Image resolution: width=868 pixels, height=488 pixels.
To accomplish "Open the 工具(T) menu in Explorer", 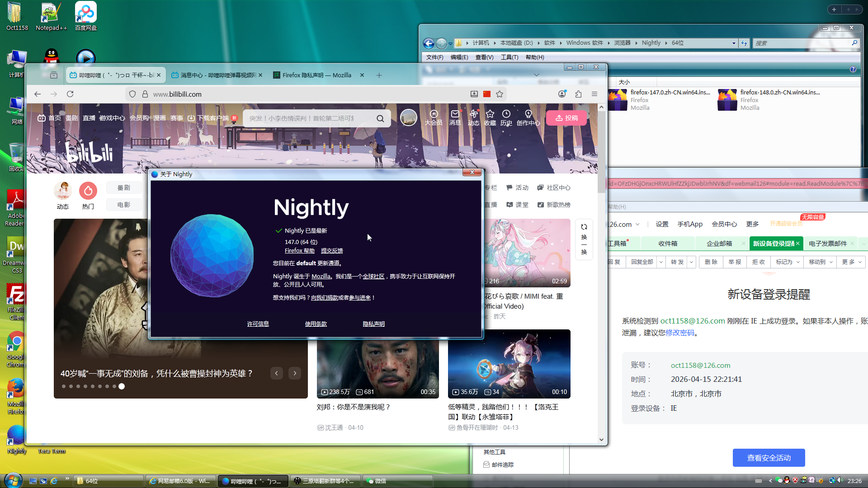I will pyautogui.click(x=509, y=57).
